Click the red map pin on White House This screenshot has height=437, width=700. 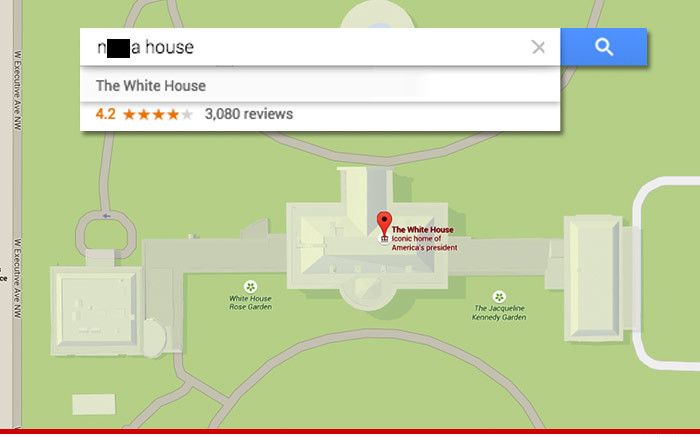click(384, 223)
